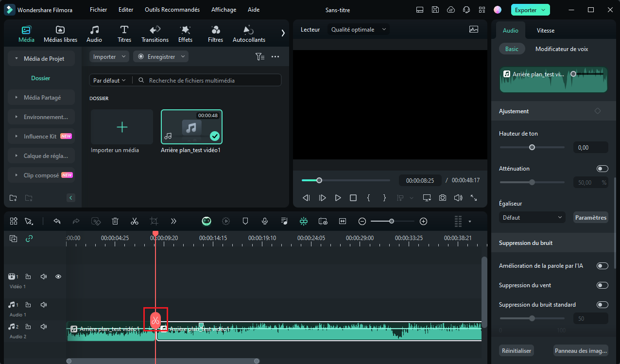The height and width of the screenshot is (364, 620).
Task: Open the Fichier menu
Action: (x=99, y=10)
